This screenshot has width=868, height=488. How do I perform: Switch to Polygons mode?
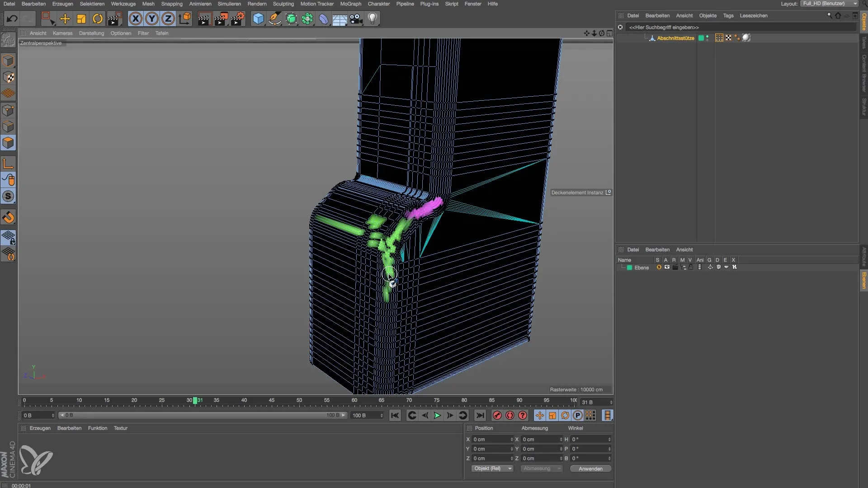coord(8,143)
